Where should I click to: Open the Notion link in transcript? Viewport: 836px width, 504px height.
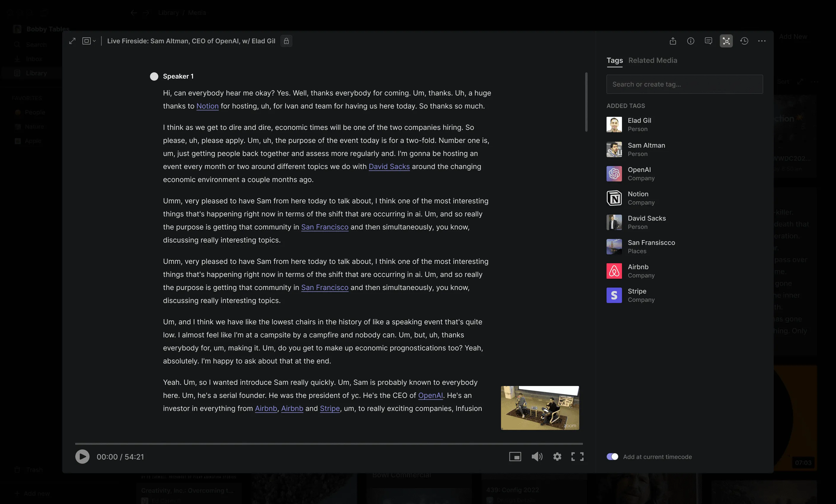[x=207, y=106]
